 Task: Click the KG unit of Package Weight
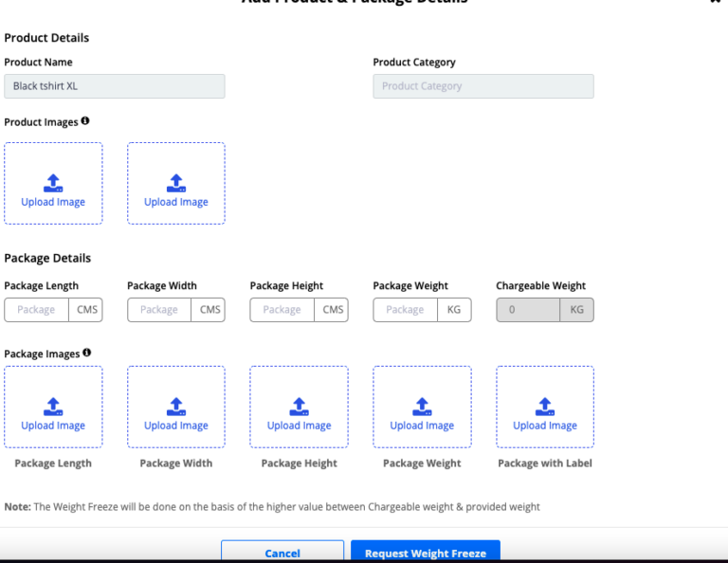tap(454, 310)
